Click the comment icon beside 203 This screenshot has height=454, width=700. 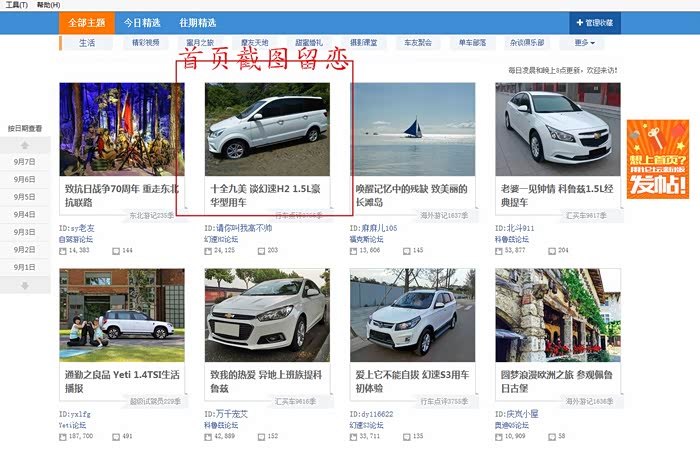[x=260, y=250]
